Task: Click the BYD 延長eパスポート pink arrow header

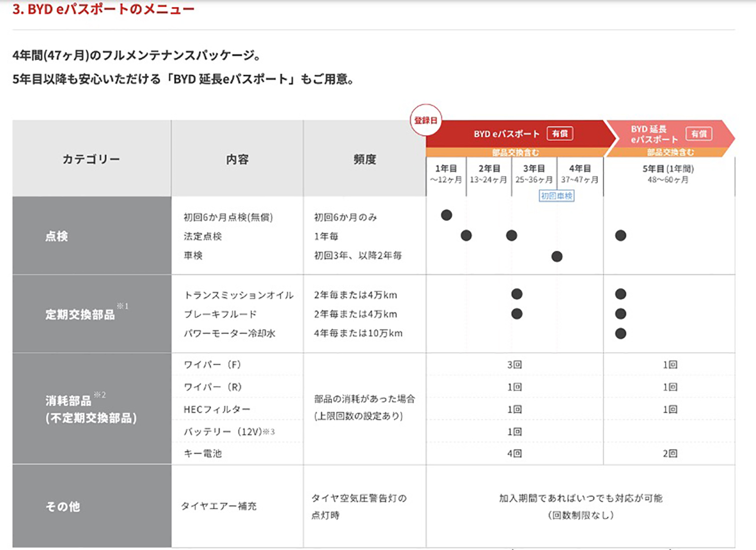Action: pyautogui.click(x=670, y=134)
